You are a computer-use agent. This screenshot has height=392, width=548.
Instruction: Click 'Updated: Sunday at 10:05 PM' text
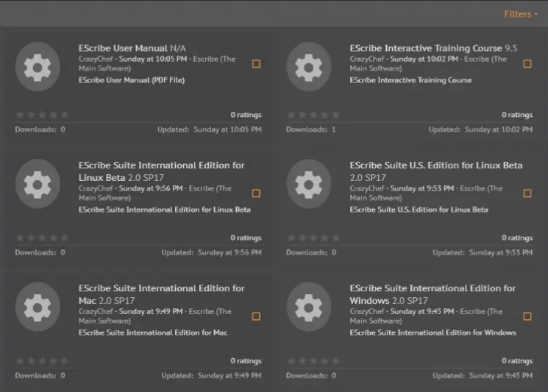point(210,129)
